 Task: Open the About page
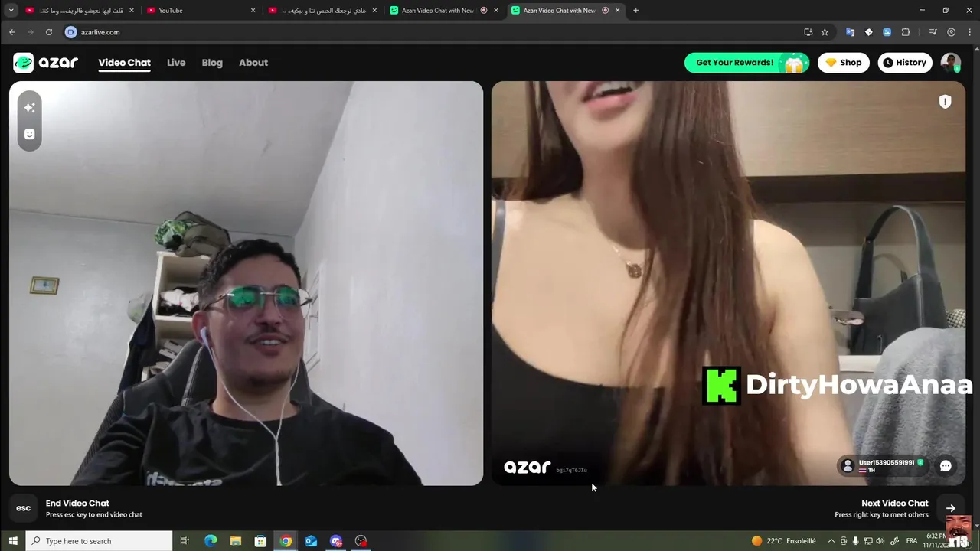pyautogui.click(x=253, y=63)
